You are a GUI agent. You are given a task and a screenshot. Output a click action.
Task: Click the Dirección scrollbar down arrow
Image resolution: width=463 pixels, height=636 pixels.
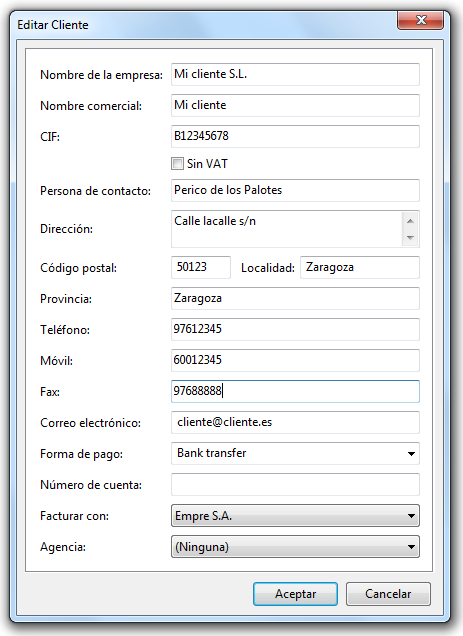click(x=410, y=237)
